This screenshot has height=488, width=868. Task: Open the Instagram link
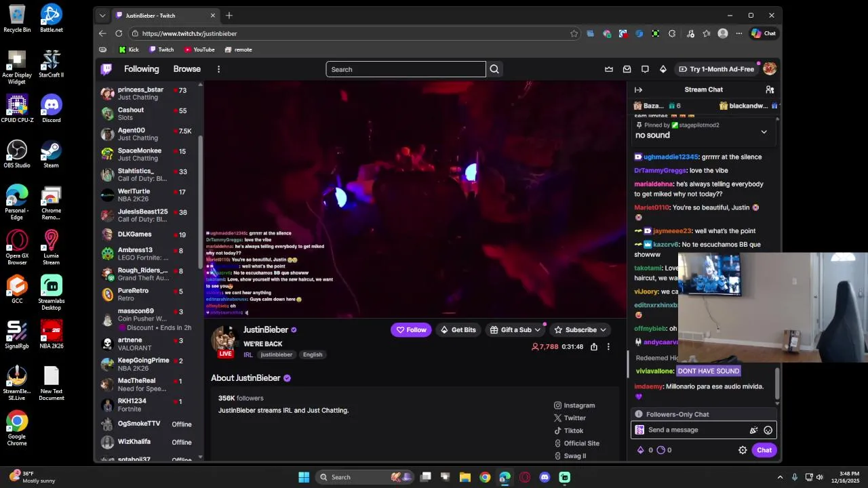point(574,405)
